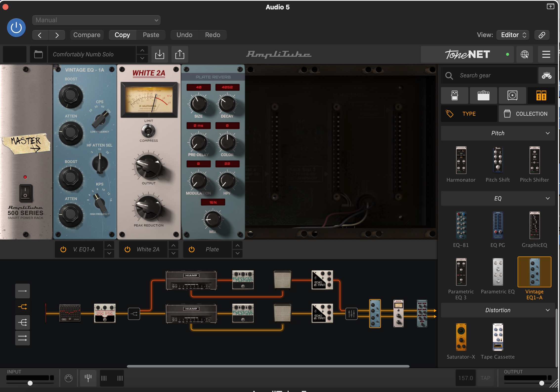The height and width of the screenshot is (392, 560).
Task: Click the gear filter icon beside search
Action: click(x=547, y=75)
